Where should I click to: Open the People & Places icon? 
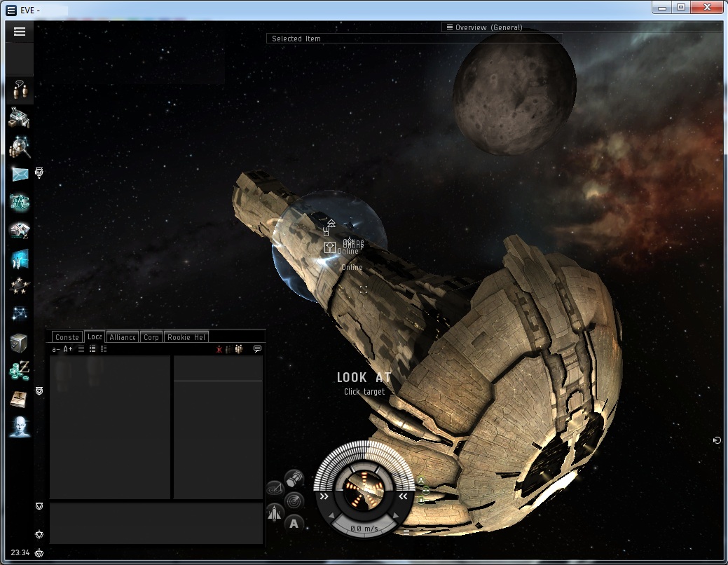(20, 90)
